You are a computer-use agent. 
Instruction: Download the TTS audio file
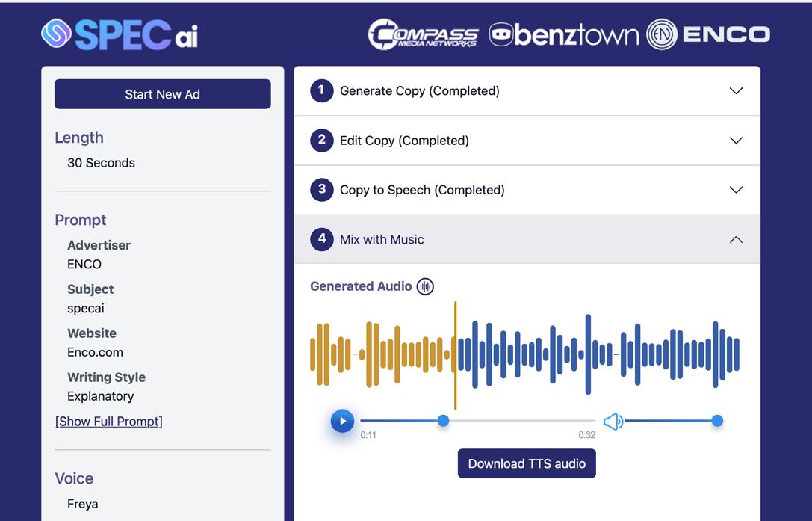coord(527,463)
